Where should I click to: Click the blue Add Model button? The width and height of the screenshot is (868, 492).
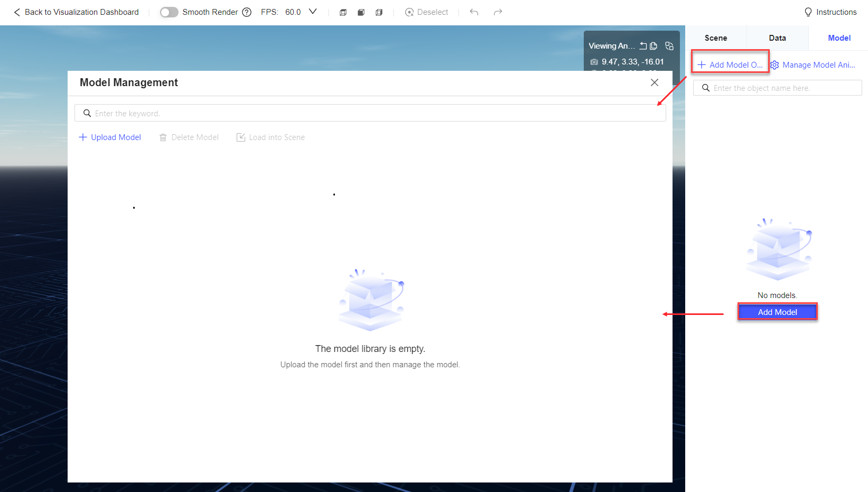(x=778, y=312)
